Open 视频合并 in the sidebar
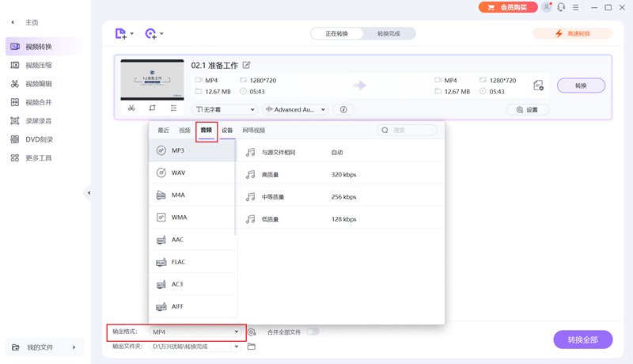Image resolution: width=633 pixels, height=364 pixels. pyautogui.click(x=44, y=102)
